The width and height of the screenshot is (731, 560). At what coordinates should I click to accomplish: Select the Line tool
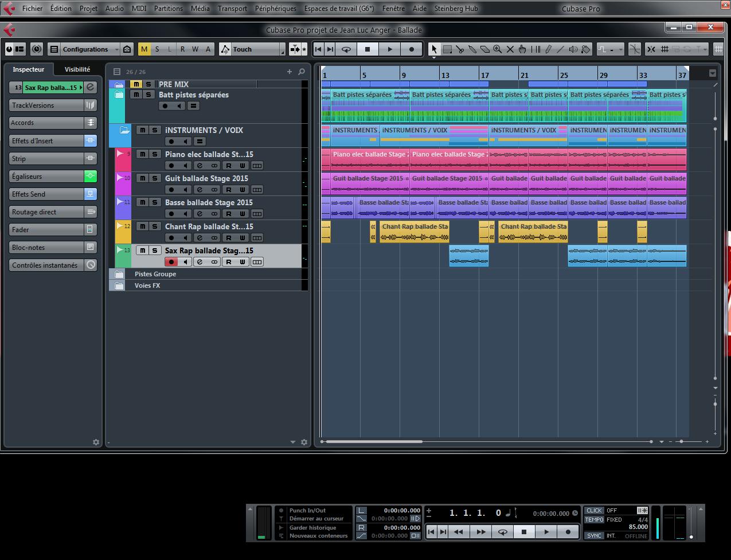561,49
